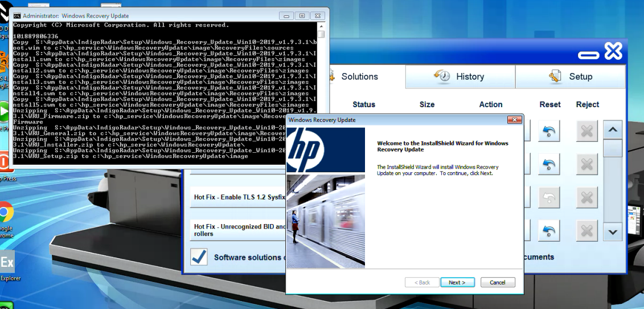Select the Solutions tab
The height and width of the screenshot is (309, 644).
[x=360, y=76]
